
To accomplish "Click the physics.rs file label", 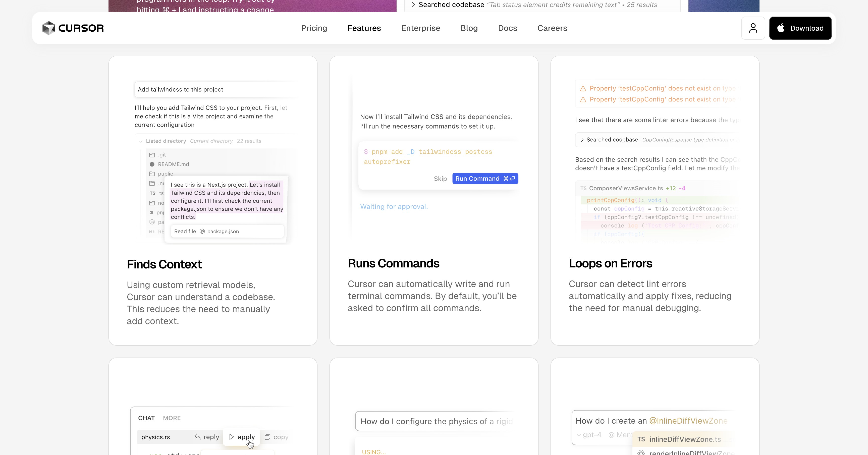I will pyautogui.click(x=156, y=437).
